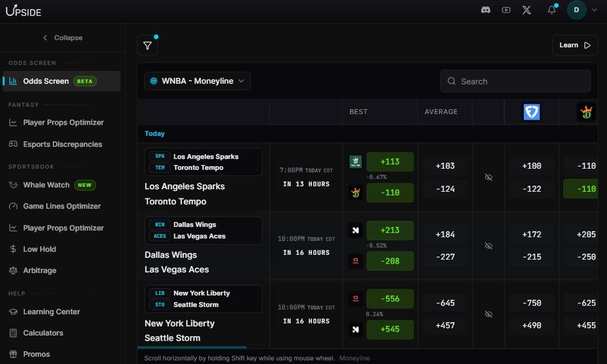Click sportsbook icon beside +113
607x364 pixels.
point(355,162)
